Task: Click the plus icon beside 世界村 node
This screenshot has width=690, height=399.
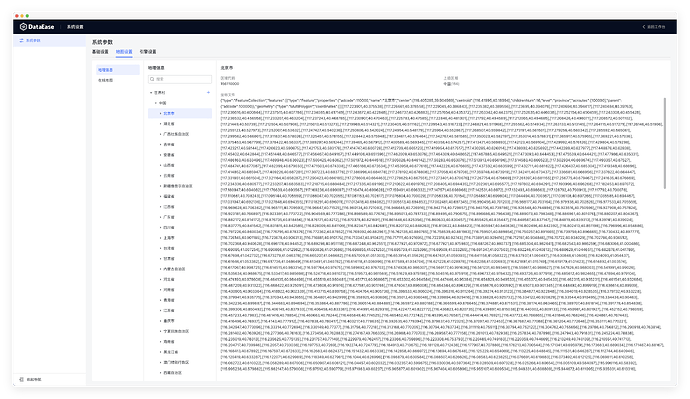Action: pyautogui.click(x=208, y=92)
